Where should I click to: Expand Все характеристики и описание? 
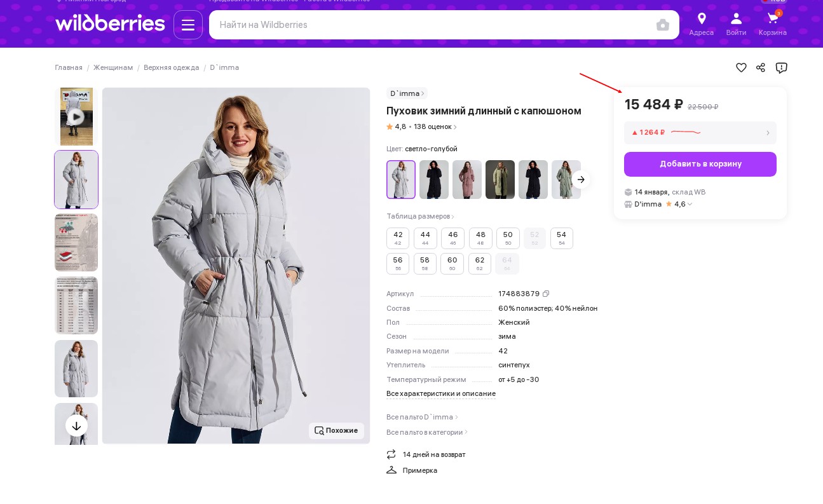tap(441, 393)
